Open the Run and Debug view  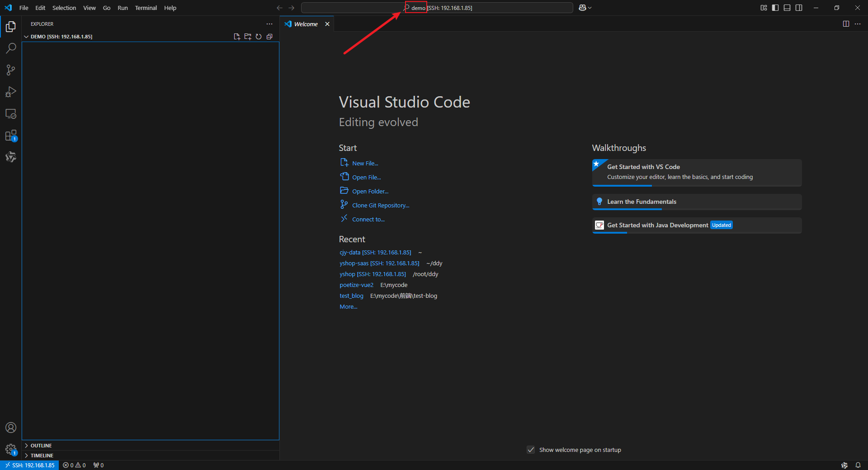pos(11,92)
